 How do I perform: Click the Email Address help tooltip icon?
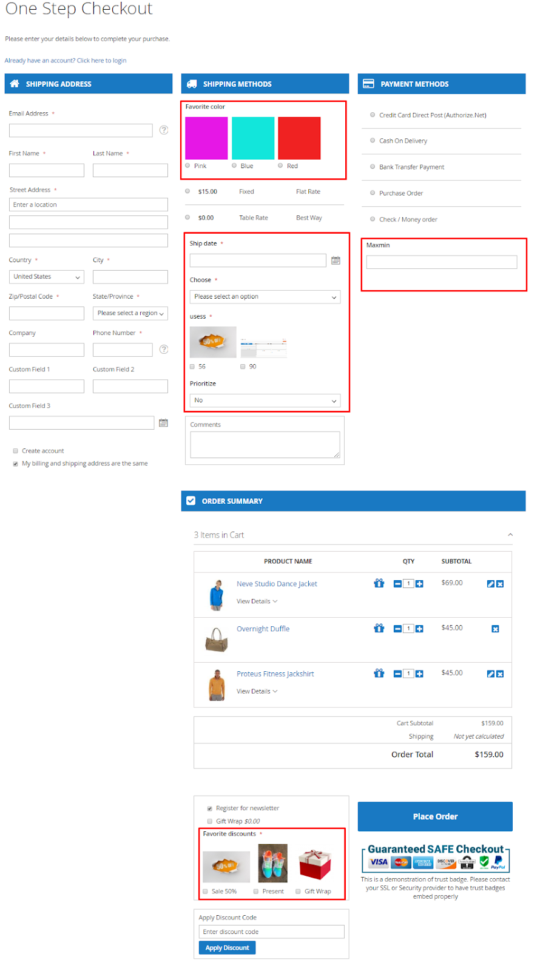point(164,130)
